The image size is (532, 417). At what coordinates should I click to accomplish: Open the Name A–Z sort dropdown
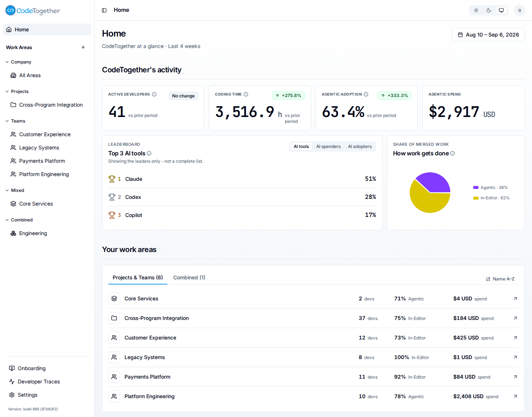[x=500, y=279]
